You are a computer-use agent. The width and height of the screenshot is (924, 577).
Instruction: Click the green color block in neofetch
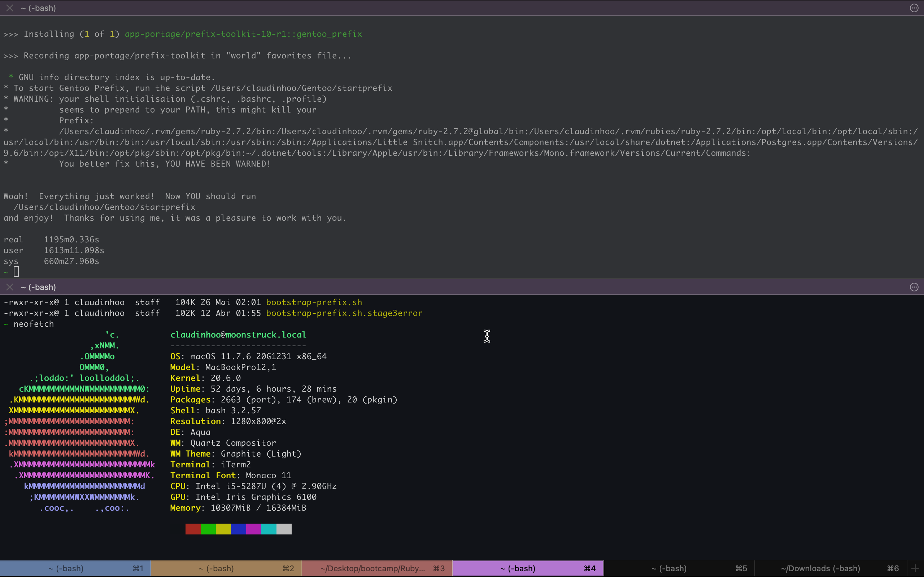208,529
